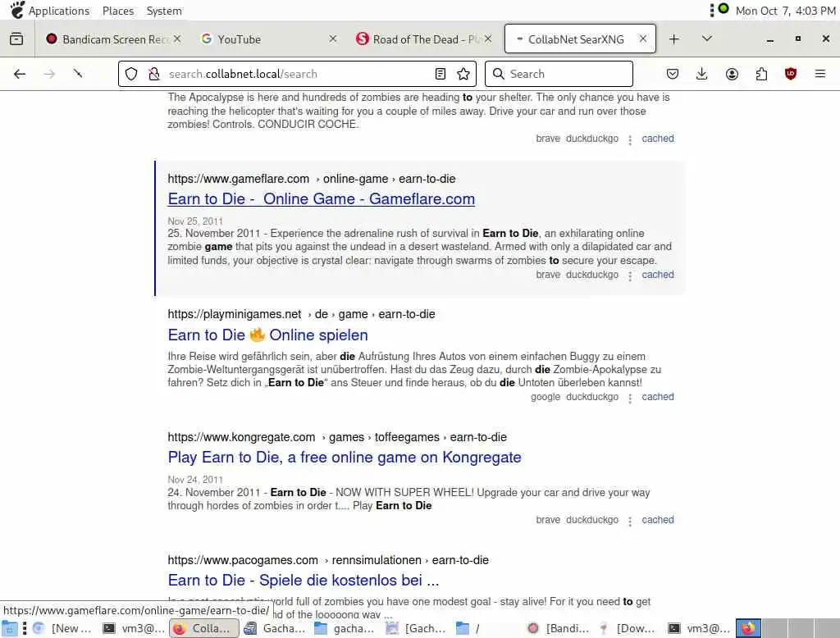Stop the page loading
Viewport: 840px width, 638px height.
point(78,74)
